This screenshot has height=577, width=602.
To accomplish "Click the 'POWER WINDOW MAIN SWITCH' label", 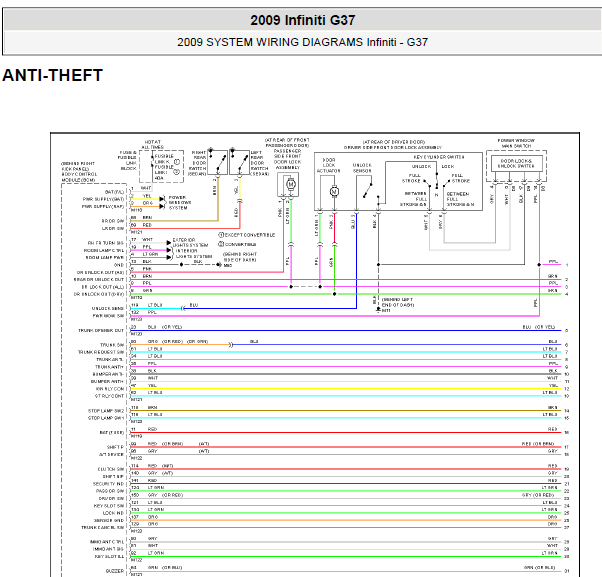I will [x=516, y=143].
